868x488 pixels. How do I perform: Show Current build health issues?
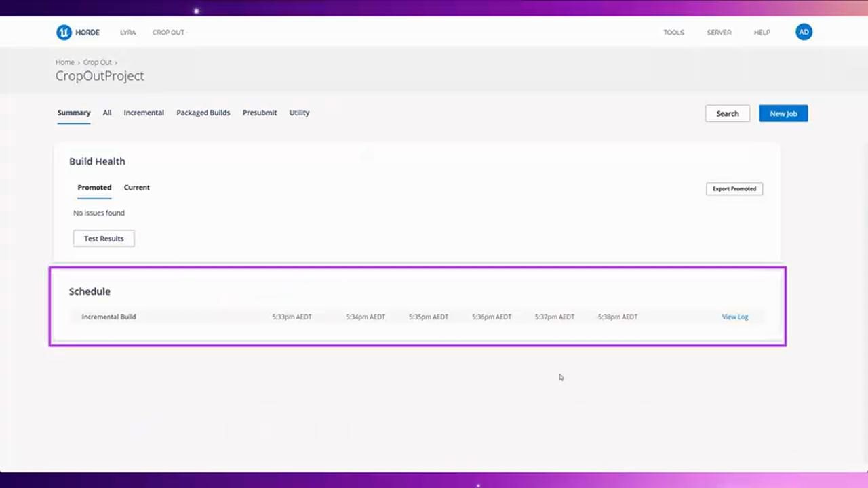(136, 188)
